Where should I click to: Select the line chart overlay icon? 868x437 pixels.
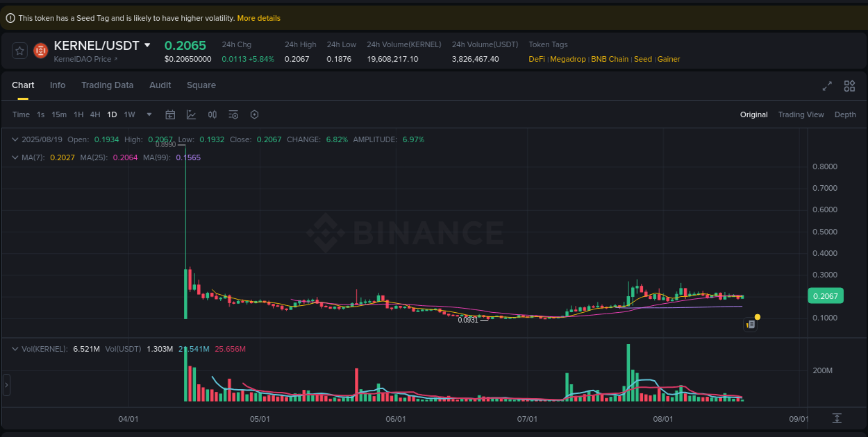coord(191,114)
